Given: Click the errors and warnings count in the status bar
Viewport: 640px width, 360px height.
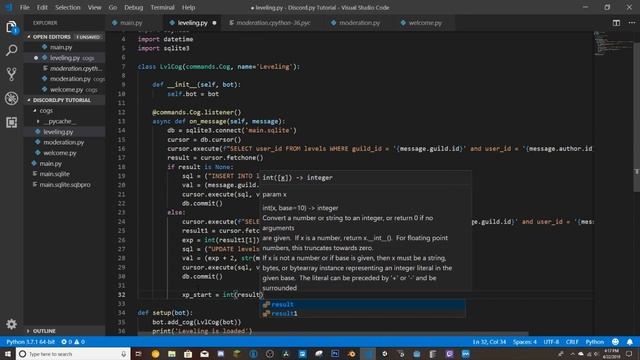Looking at the screenshot, I should coord(73,342).
